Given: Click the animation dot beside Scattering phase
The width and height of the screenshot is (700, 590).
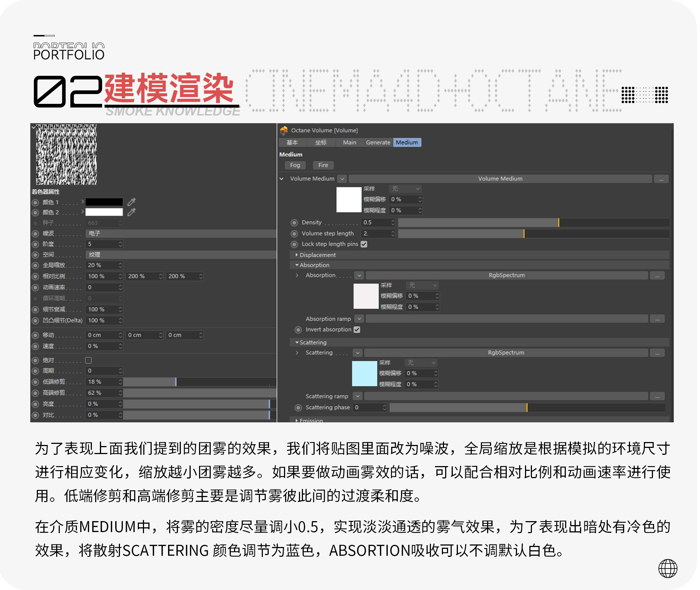Looking at the screenshot, I should click(298, 407).
